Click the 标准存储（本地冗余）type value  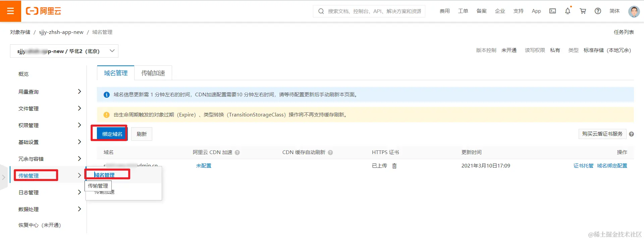coord(607,50)
